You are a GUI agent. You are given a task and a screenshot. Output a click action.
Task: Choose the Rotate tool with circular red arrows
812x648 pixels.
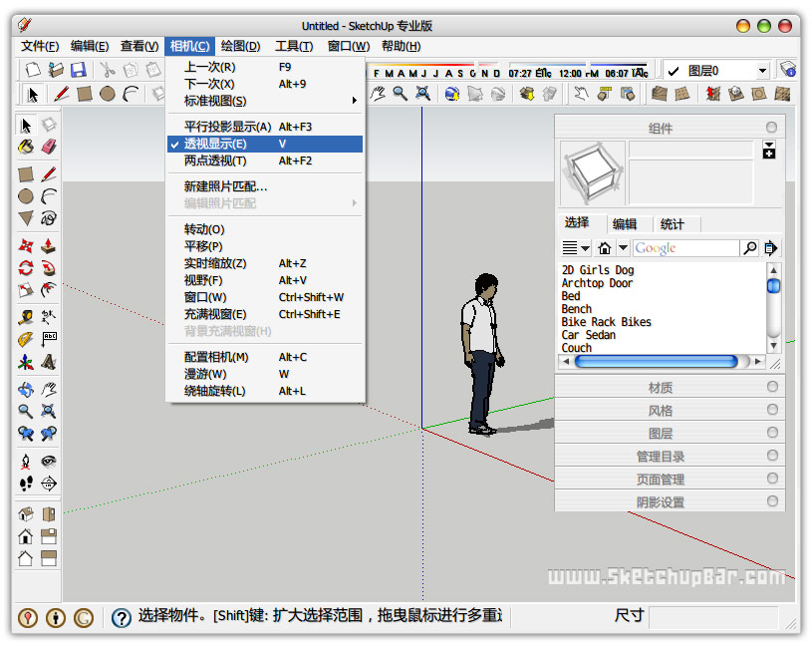pyautogui.click(x=26, y=268)
